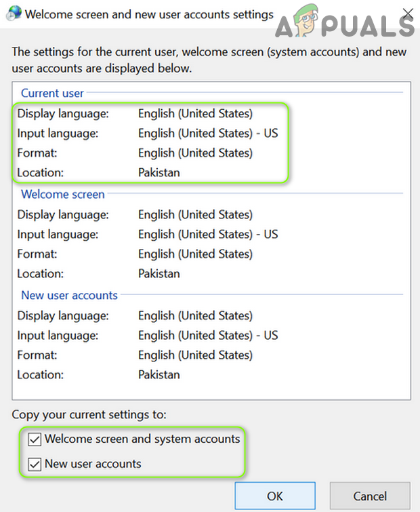Click Welcome screen Format value
Screen dimensions: 420x512
(195, 254)
